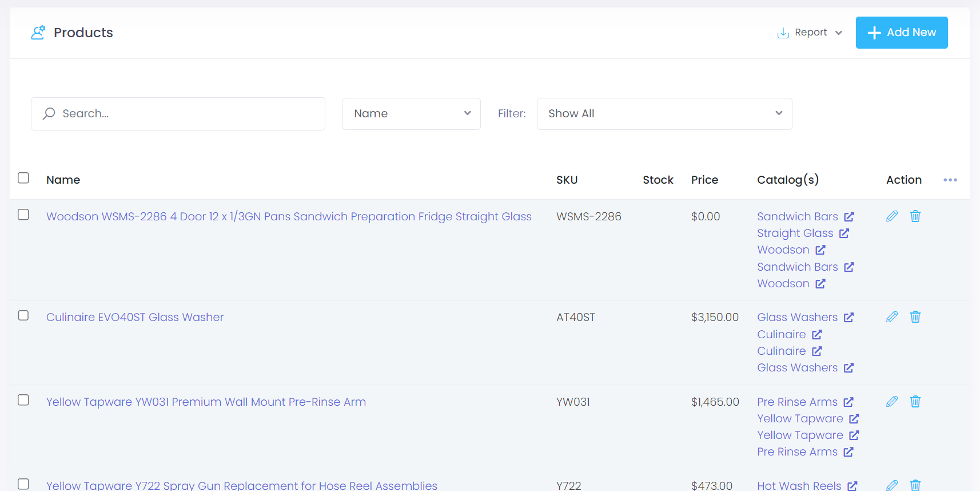Click the Catalog(s) column header
This screenshot has height=491, width=980.
point(788,180)
